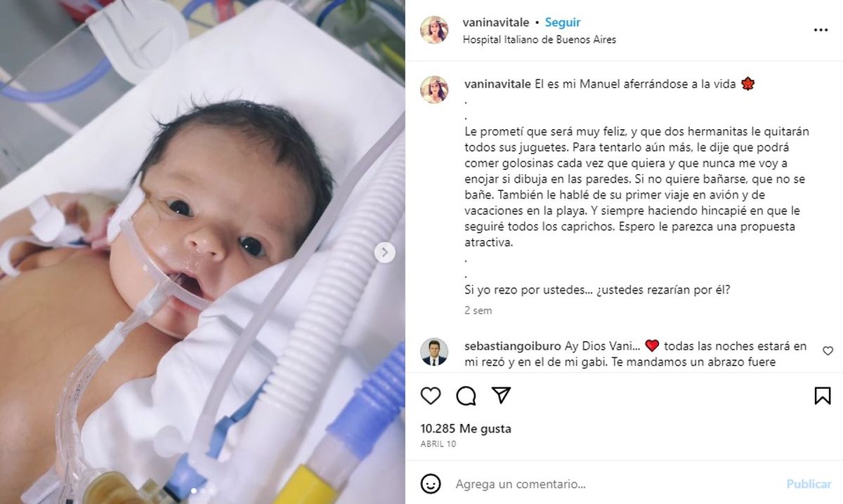Share the post with the paper plane icon
The width and height of the screenshot is (843, 504).
click(501, 395)
